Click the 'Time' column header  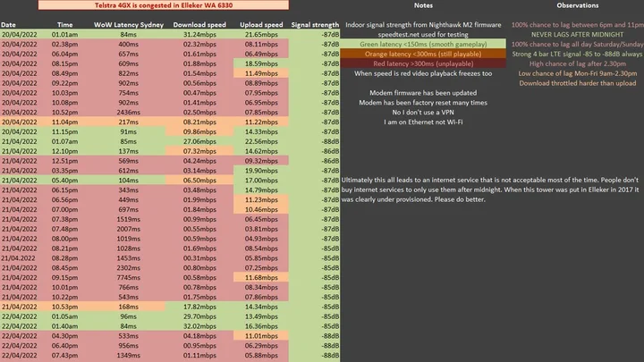coord(65,25)
